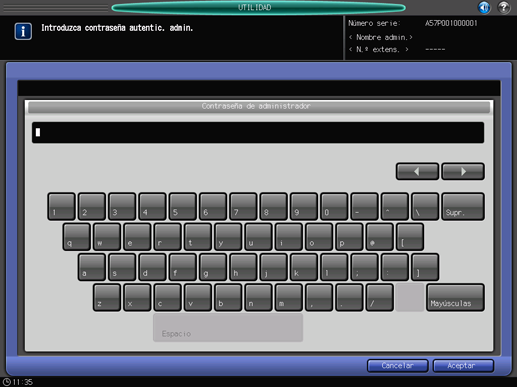Tap the forward slash key
This screenshot has width=517, height=387.
coord(380,297)
